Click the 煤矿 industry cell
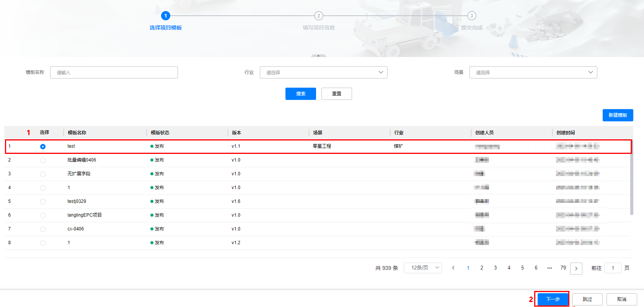Image resolution: width=644 pixels, height=307 pixels. tap(398, 146)
